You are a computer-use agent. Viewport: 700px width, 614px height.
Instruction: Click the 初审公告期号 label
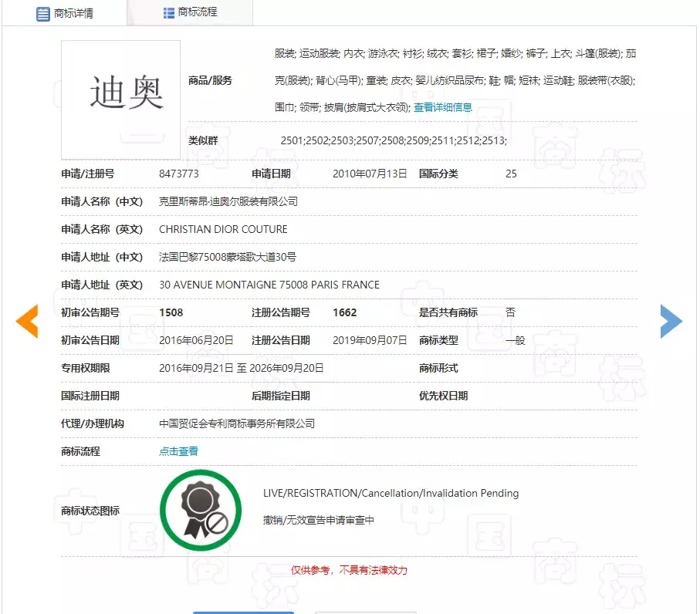90,312
